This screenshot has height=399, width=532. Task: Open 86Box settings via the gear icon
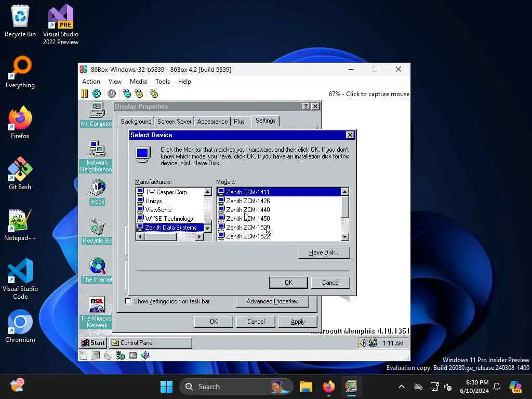tap(154, 94)
